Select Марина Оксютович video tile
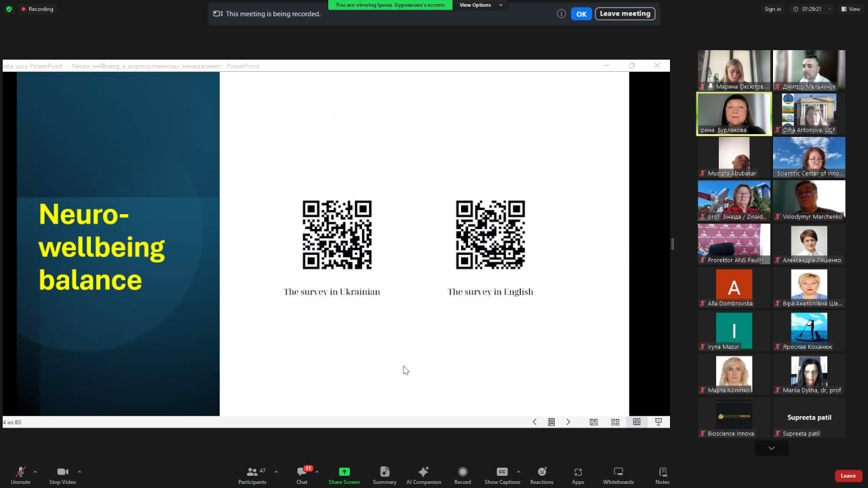 pyautogui.click(x=734, y=70)
